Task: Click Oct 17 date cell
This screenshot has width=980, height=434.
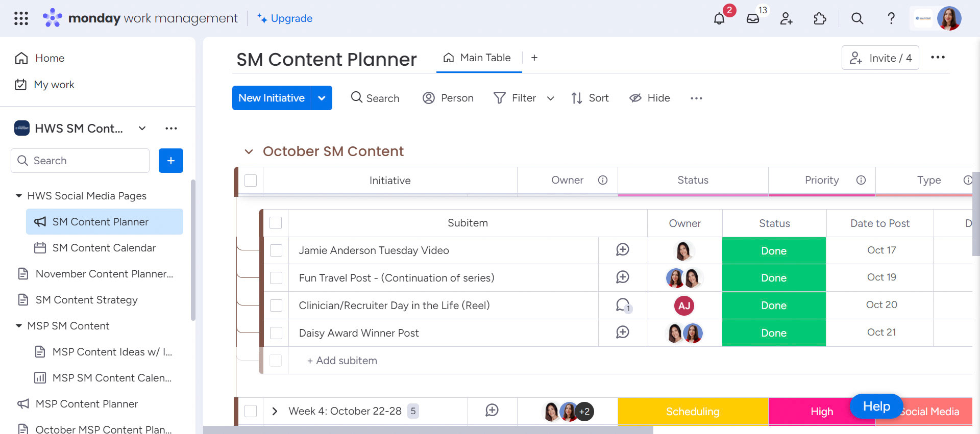Action: 881,250
